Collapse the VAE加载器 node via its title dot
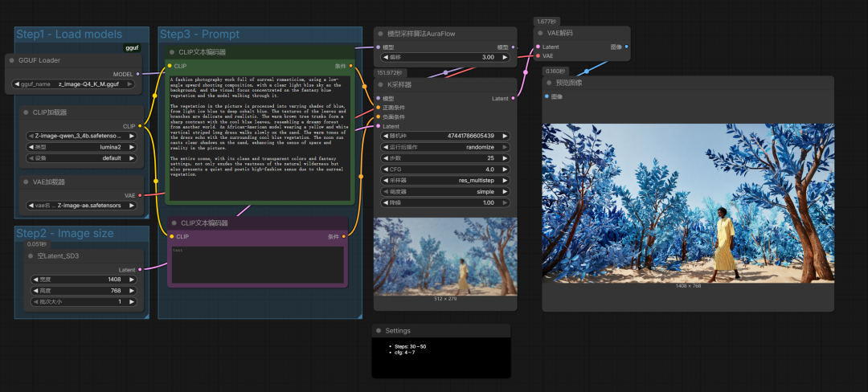 click(26, 182)
